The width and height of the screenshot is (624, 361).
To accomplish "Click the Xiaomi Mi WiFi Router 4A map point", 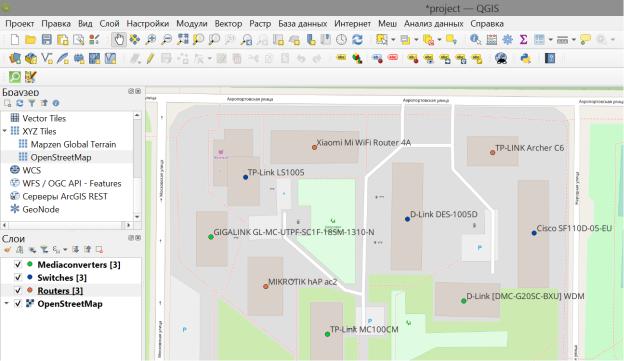I will (314, 147).
